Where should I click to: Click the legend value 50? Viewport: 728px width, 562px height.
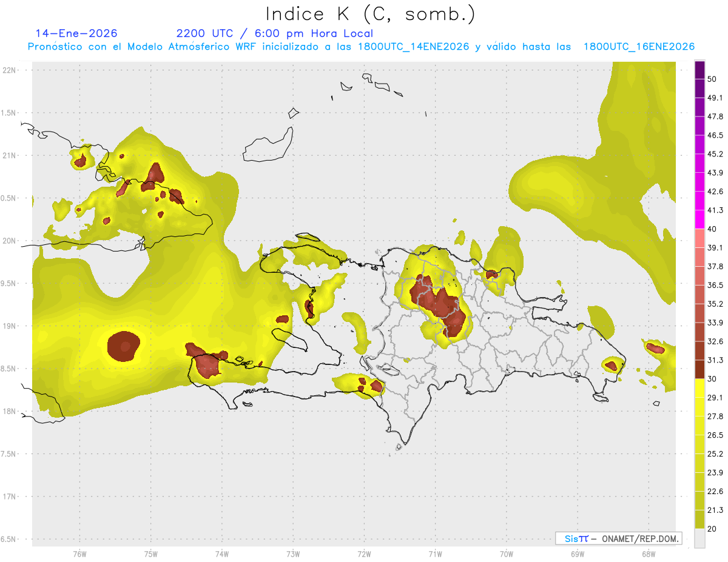[x=712, y=79]
